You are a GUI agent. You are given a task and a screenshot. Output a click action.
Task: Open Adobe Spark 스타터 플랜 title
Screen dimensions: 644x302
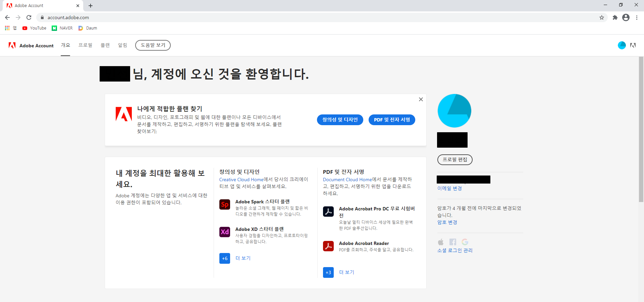point(262,202)
